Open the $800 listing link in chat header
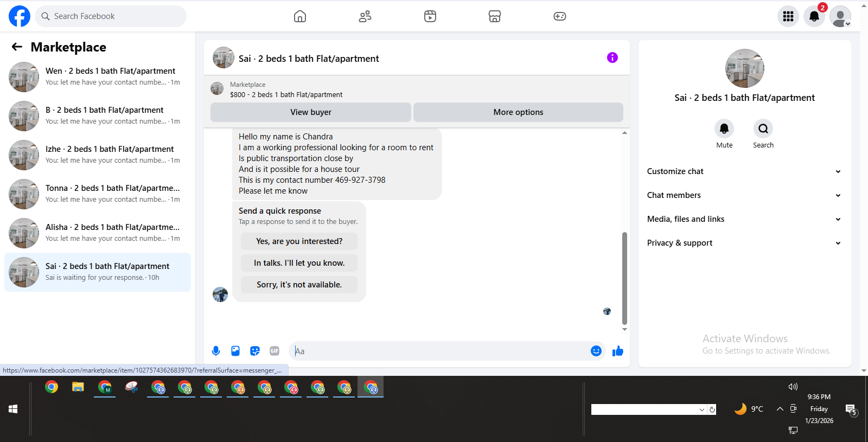This screenshot has height=442, width=868. pos(286,94)
